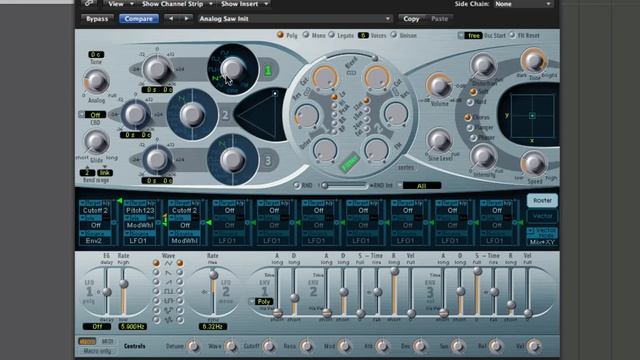The image size is (640, 360).
Task: Go to the previous preset with the left arrow
Action: tap(171, 19)
